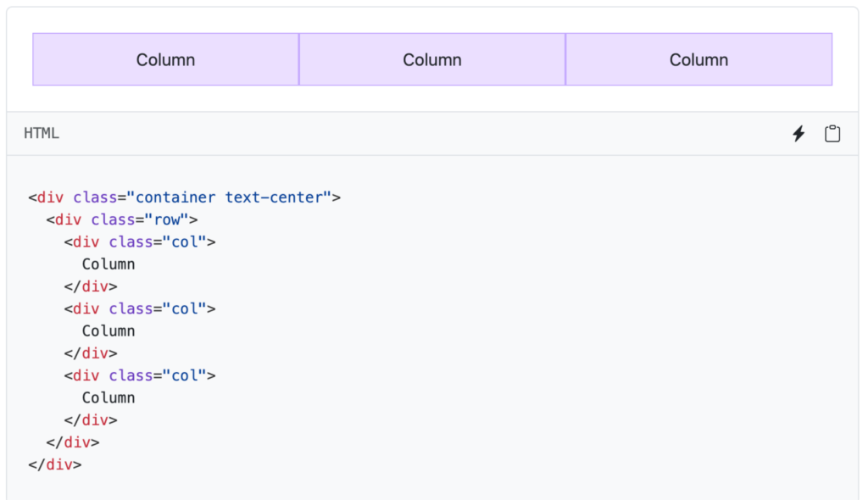This screenshot has height=500, width=868.
Task: Select the leftmost Column box in preview
Action: coord(165,59)
